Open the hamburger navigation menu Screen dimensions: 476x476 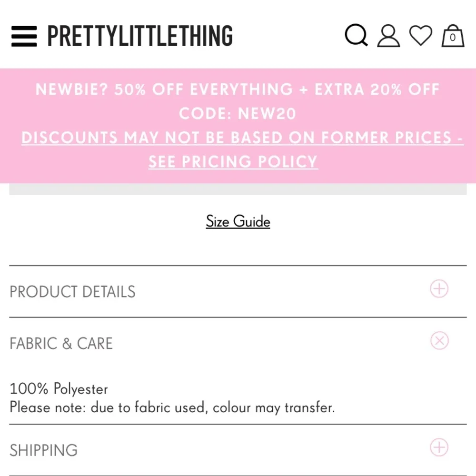coord(23,36)
